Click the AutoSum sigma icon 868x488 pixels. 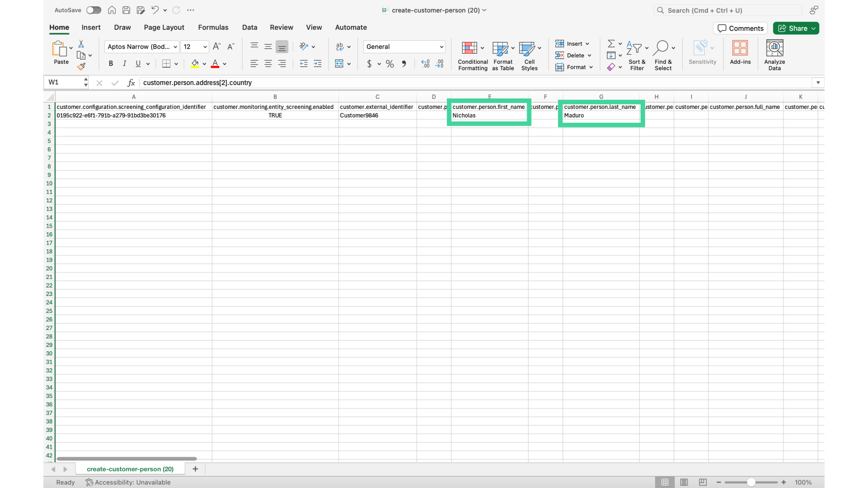[611, 43]
